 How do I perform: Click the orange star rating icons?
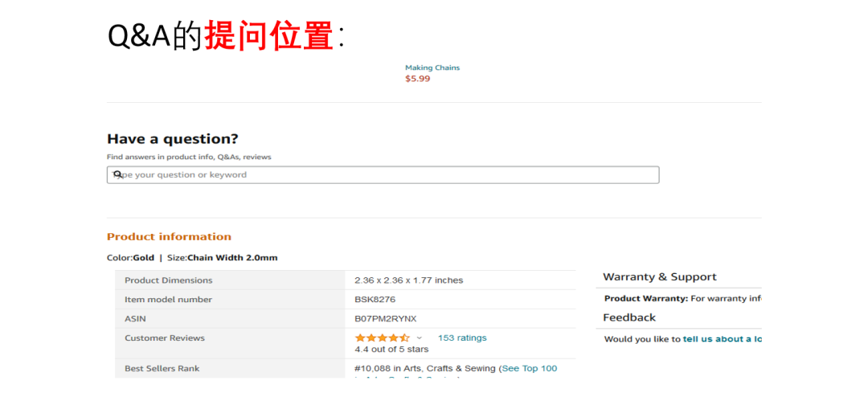tap(382, 338)
